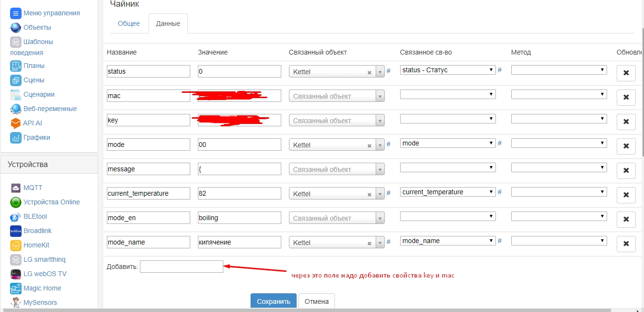Click the Сохранить button

pos(274,301)
